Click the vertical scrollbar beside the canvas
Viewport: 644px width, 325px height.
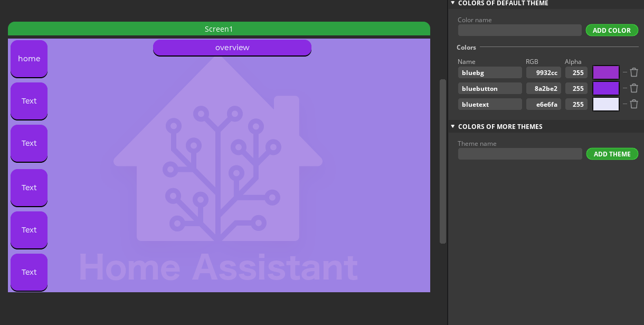(443, 161)
